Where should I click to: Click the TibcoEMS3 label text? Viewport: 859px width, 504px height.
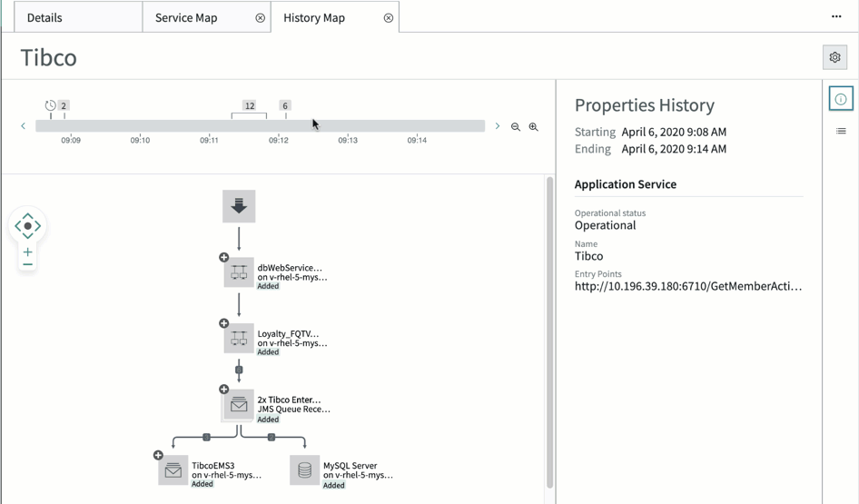coord(213,466)
